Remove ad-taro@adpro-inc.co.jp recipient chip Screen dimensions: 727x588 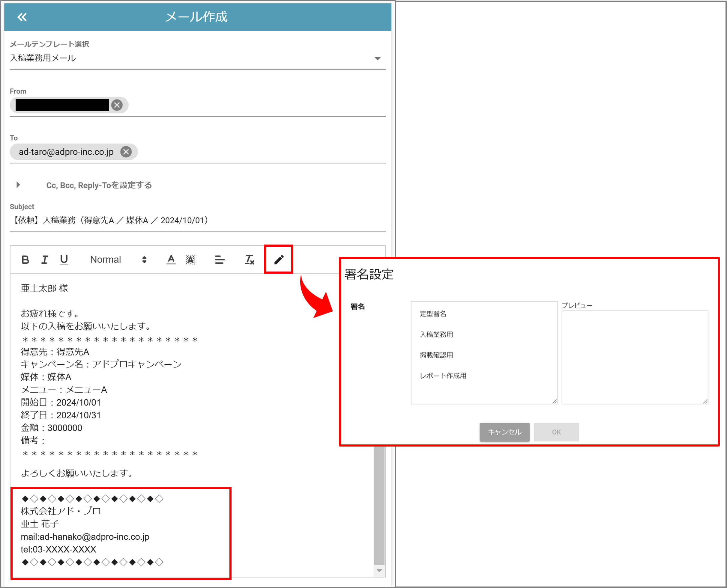click(126, 152)
